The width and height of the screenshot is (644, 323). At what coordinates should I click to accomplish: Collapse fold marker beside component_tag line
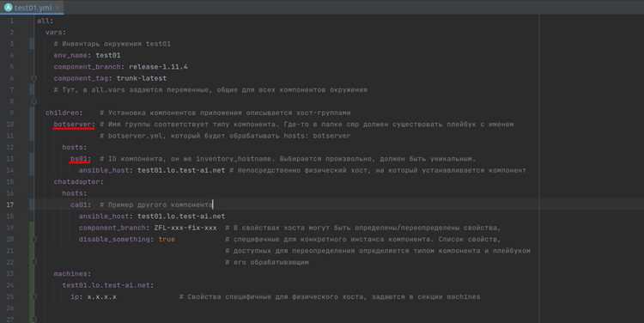pyautogui.click(x=34, y=78)
